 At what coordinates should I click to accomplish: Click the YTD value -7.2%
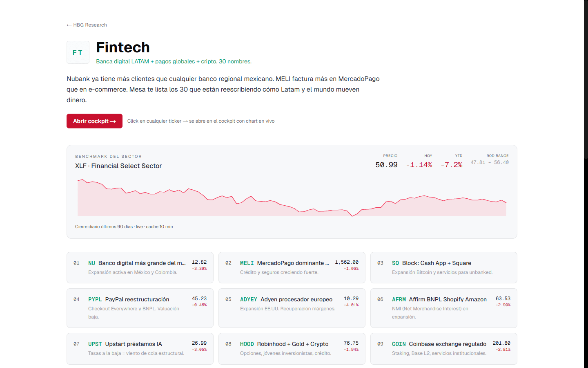452,164
